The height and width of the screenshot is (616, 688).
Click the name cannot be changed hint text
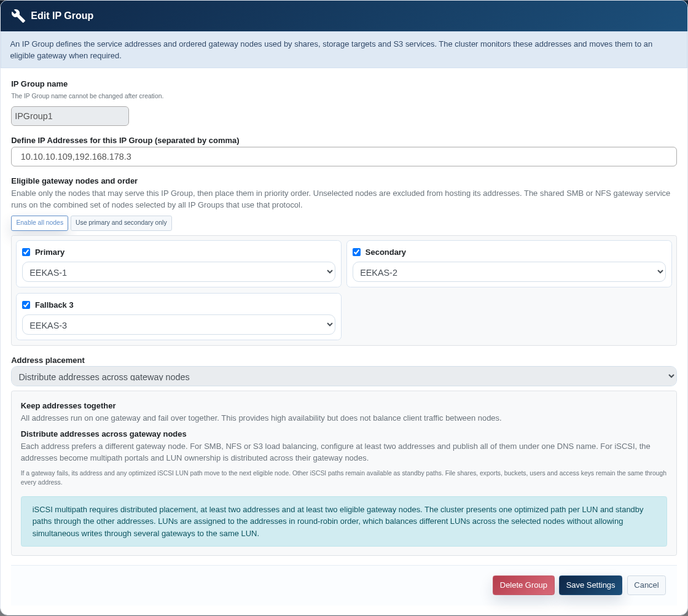point(87,96)
